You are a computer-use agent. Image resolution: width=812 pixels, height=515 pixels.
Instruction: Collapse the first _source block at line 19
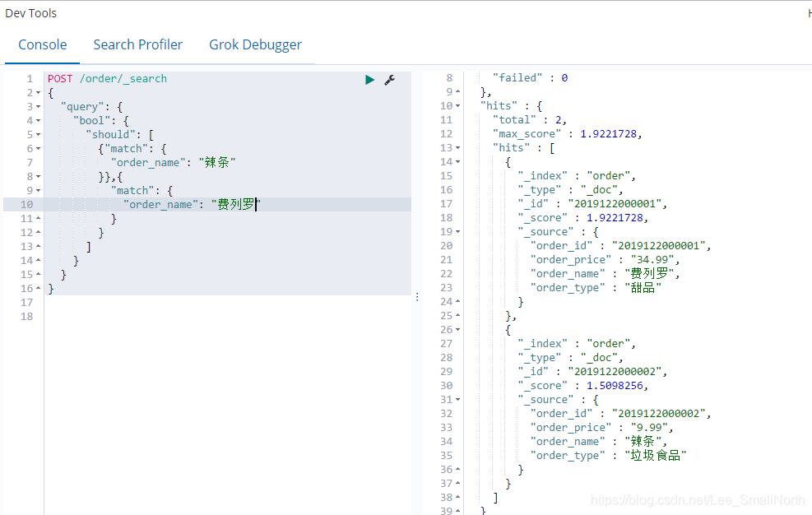click(x=457, y=232)
